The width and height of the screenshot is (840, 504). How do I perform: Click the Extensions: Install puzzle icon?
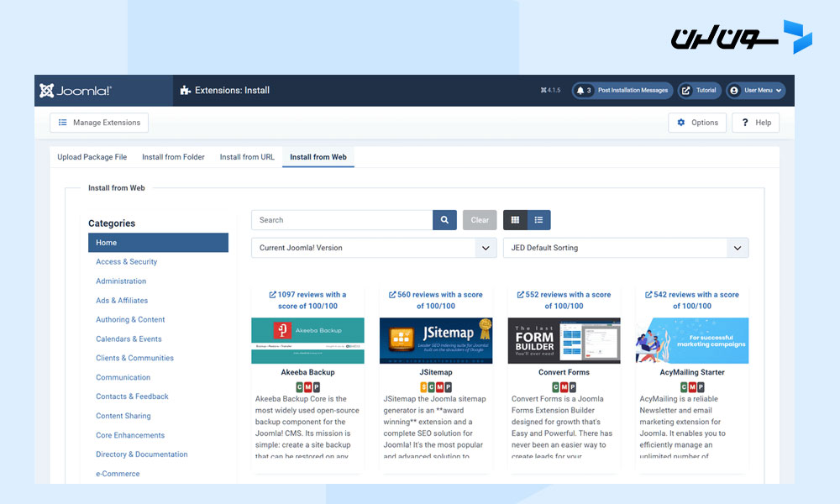186,91
